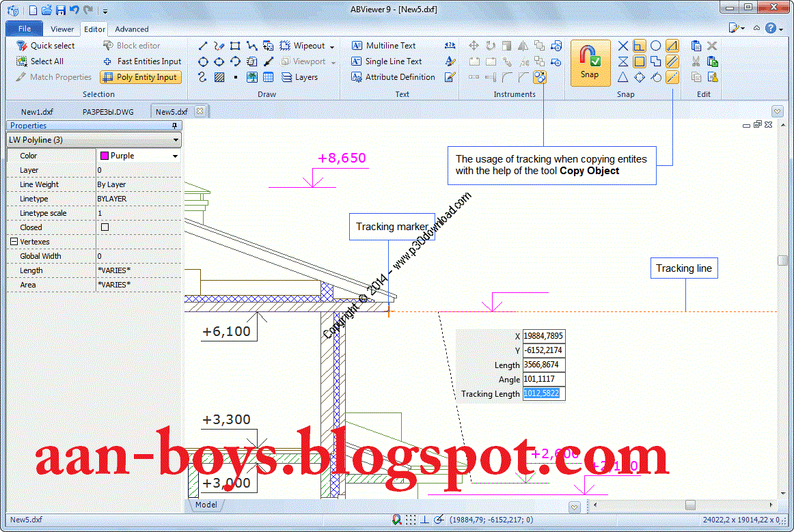This screenshot has width=794, height=532.
Task: Select the Rectangle draw tool
Action: (x=235, y=46)
